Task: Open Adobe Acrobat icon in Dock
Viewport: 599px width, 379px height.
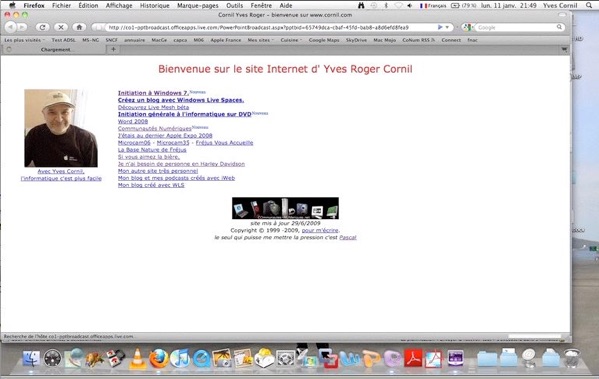Action: 413,358
